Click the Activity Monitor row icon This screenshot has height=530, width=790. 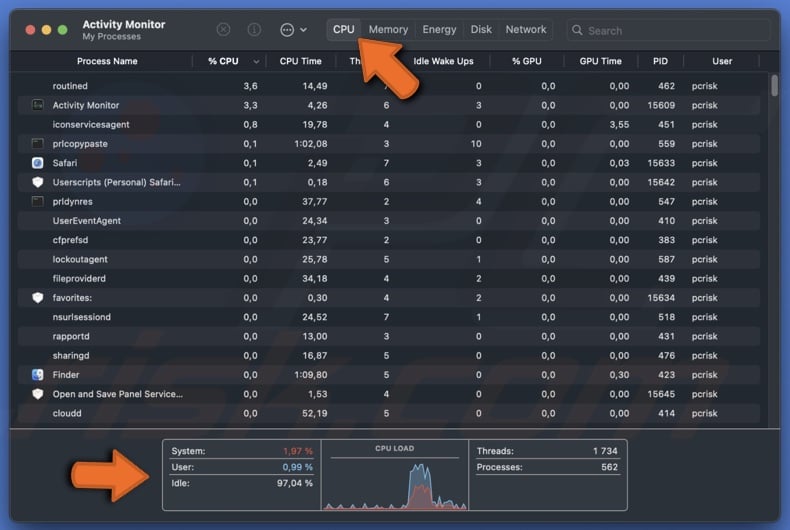(38, 105)
